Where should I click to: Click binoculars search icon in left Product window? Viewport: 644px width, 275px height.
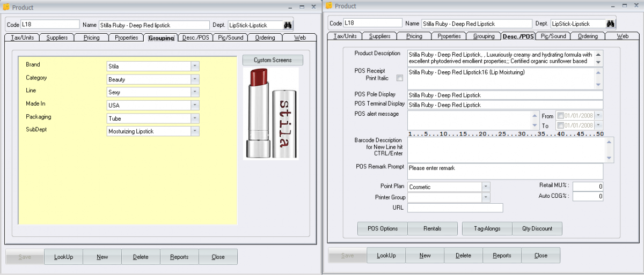point(288,25)
